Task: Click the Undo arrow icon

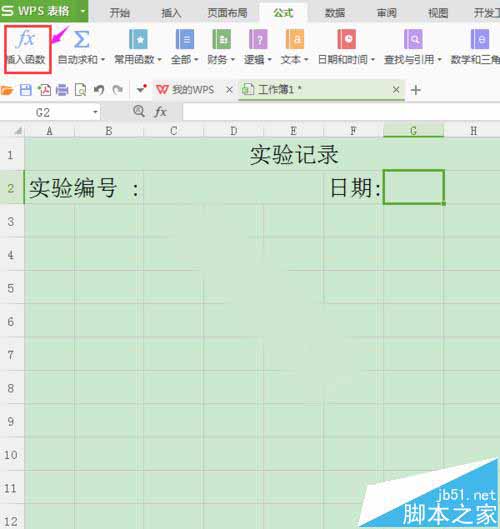Action: [x=99, y=90]
